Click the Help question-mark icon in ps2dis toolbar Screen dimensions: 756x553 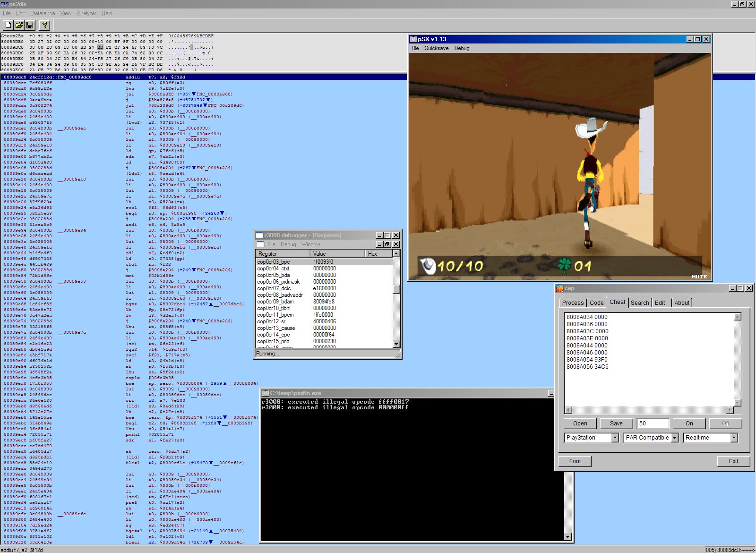[44, 25]
